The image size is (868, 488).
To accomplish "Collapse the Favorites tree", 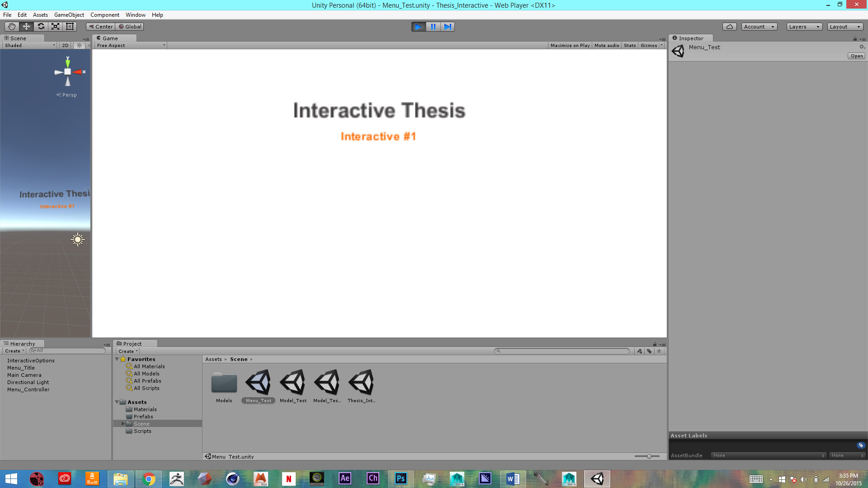I will [117, 359].
